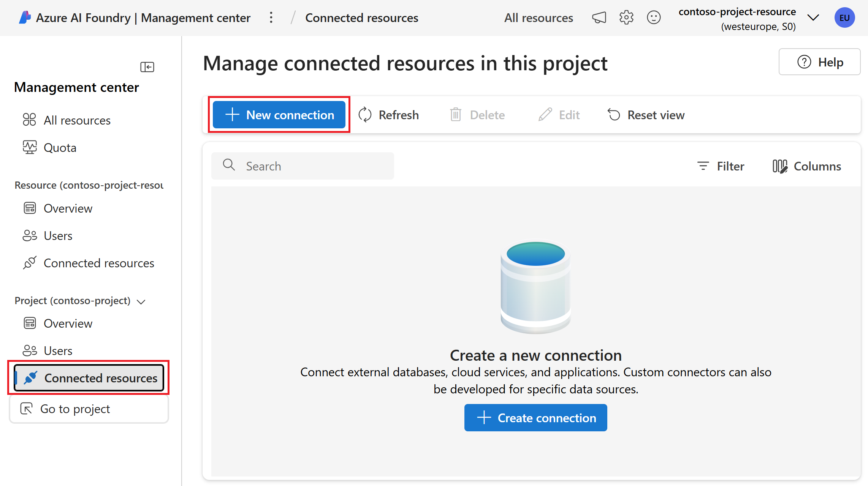868x486 pixels.
Task: Focus the Search input field
Action: [303, 166]
